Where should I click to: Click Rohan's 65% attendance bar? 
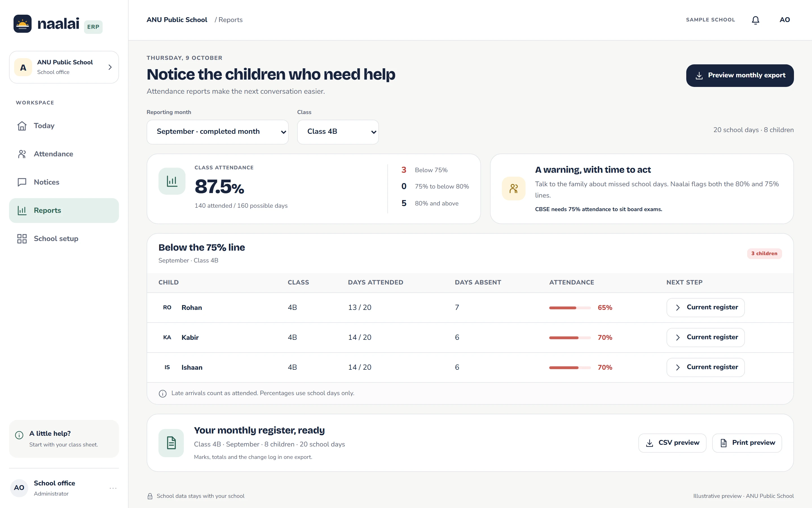pos(570,308)
